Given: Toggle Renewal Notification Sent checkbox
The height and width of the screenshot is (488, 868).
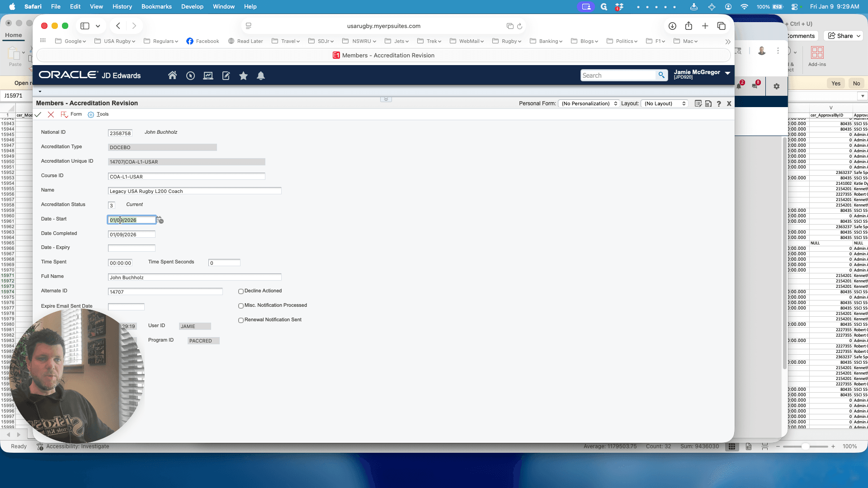Looking at the screenshot, I should coord(241,320).
